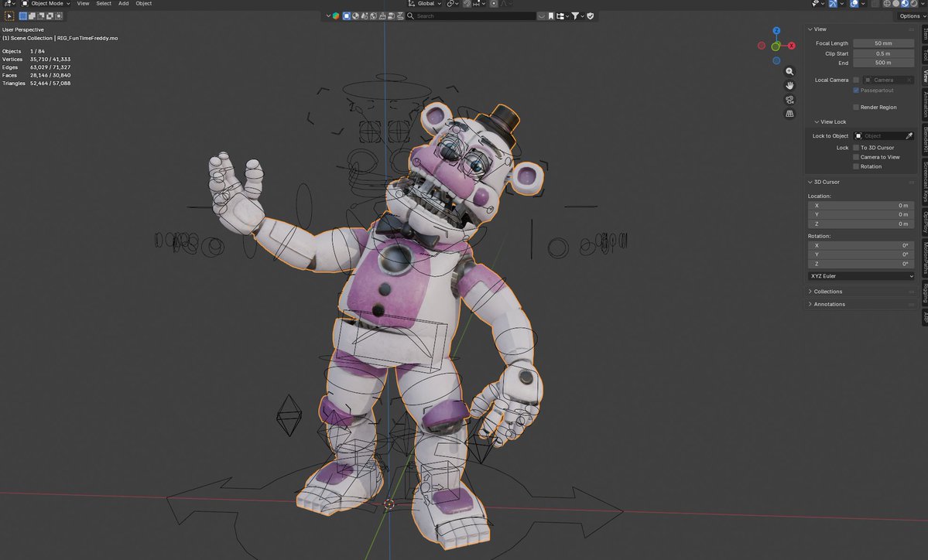Choose the invert selection mode icon
The image size is (928, 560).
(50, 16)
